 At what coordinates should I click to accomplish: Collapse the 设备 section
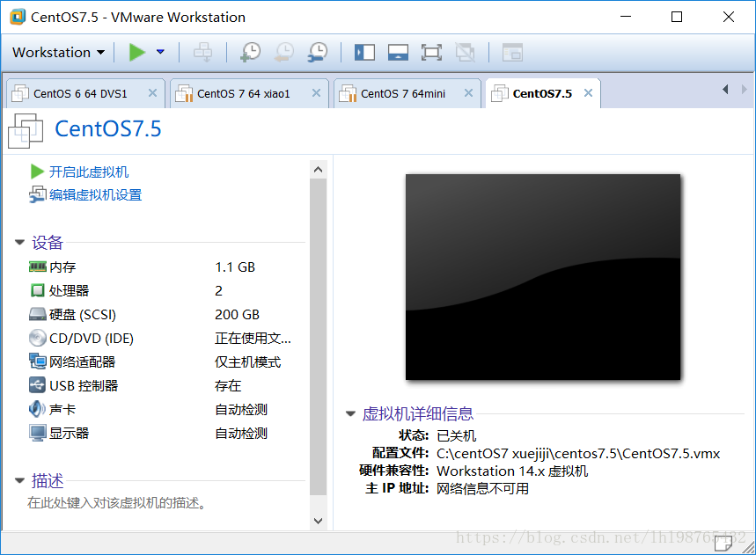coord(19,243)
